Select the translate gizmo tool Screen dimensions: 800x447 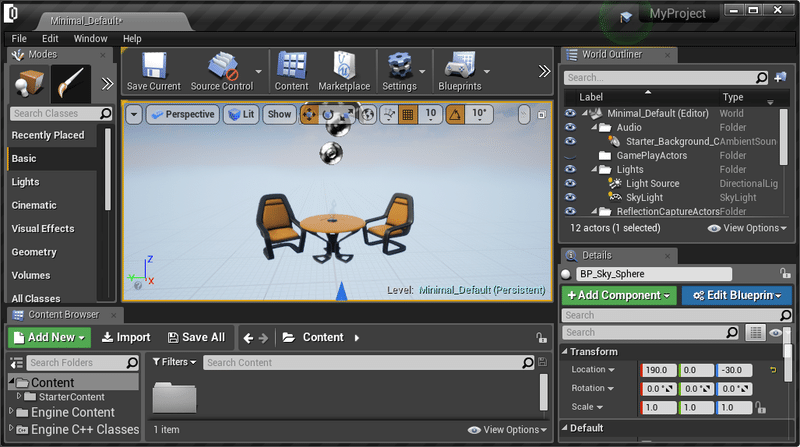pos(309,115)
